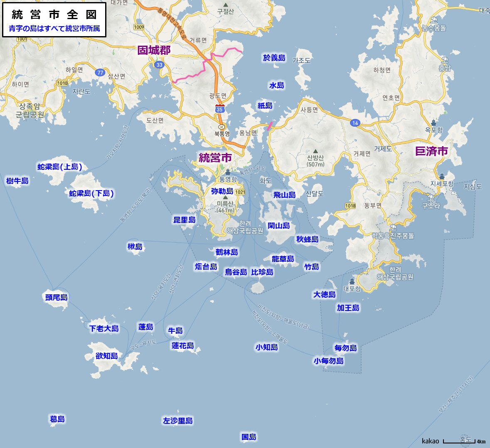This screenshot has width=490, height=448.
Task: Click the 閑山島 island label
Action: point(278,225)
